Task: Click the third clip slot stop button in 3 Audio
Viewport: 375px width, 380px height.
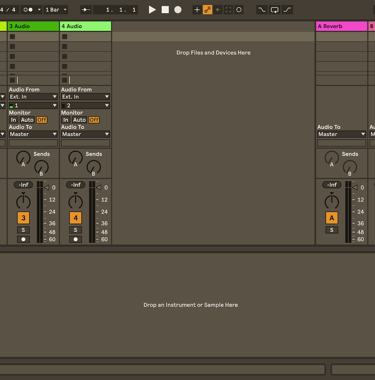Action: click(12, 56)
